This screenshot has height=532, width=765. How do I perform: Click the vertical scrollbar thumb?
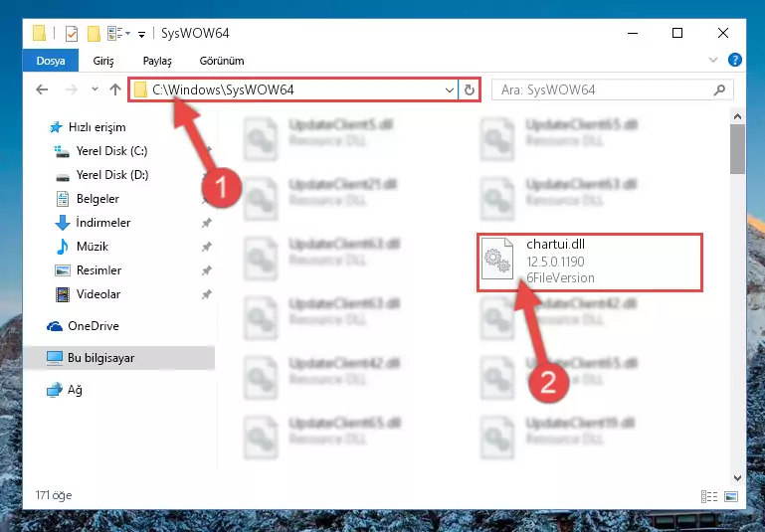[737, 149]
